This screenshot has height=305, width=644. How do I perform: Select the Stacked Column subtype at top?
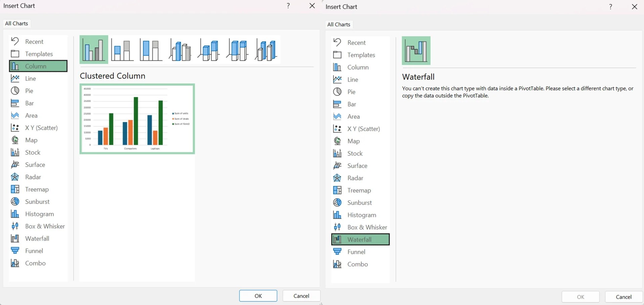point(122,49)
